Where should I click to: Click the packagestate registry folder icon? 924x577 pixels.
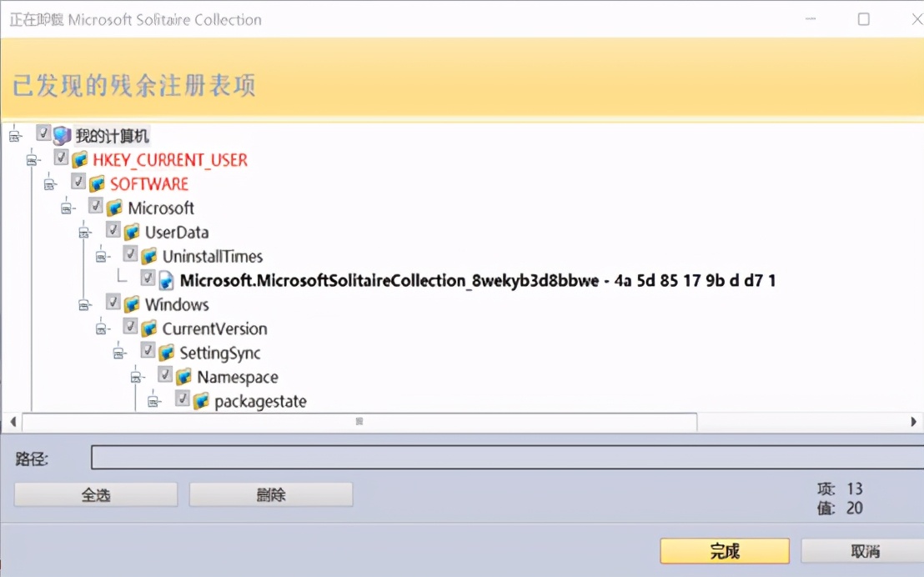click(x=202, y=401)
